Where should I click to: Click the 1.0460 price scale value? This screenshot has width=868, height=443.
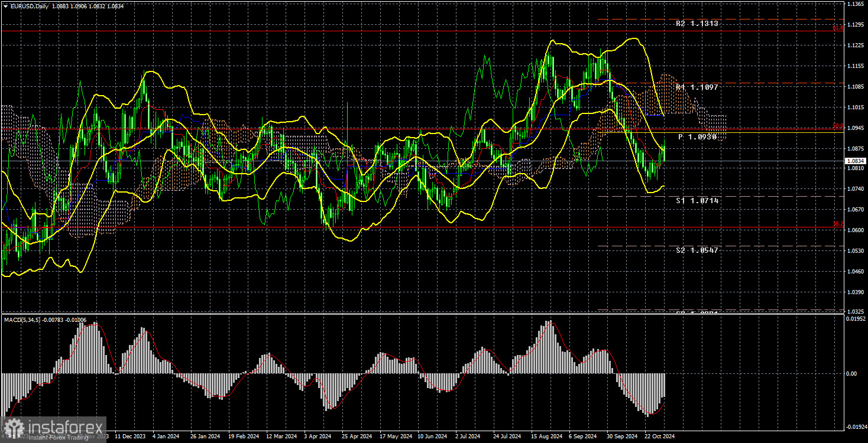click(854, 271)
